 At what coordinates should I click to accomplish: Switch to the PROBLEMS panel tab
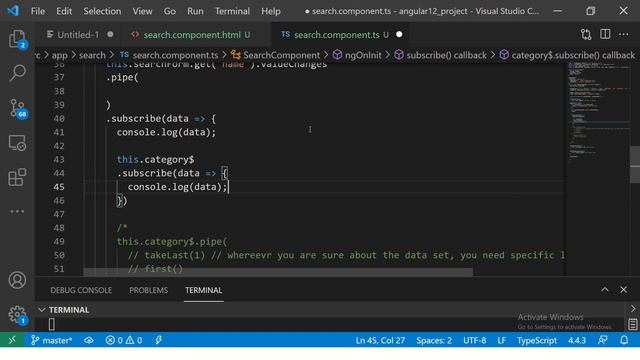(x=149, y=290)
